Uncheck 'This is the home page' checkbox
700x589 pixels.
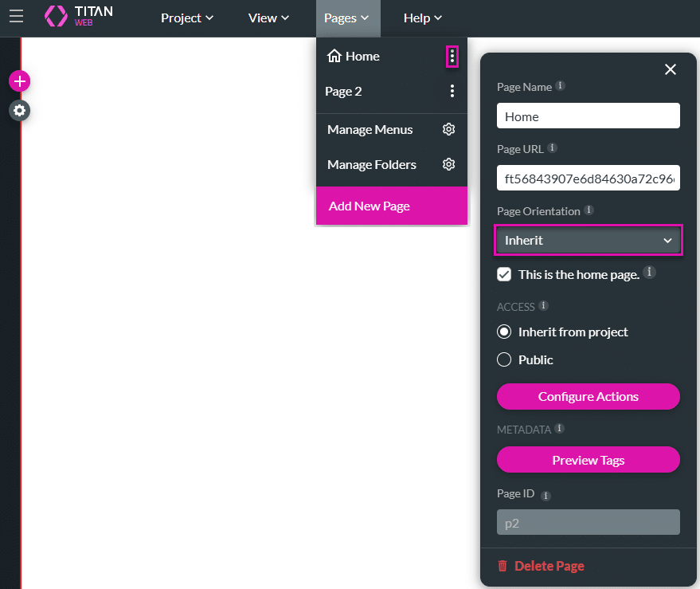click(x=504, y=274)
